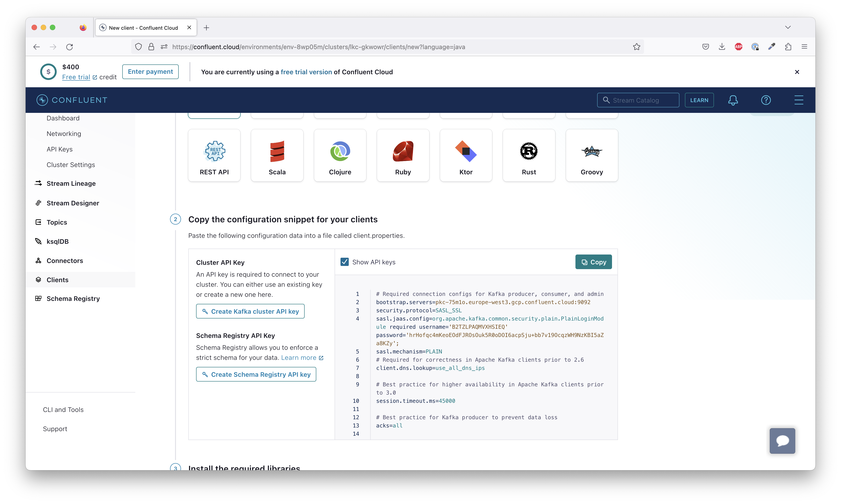
Task: Follow Learn more about Schema Registry
Action: click(x=302, y=358)
